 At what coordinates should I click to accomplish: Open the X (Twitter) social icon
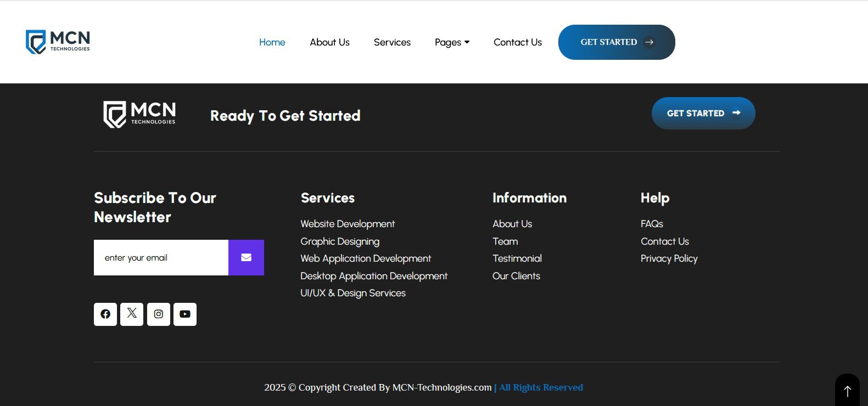[x=132, y=314]
